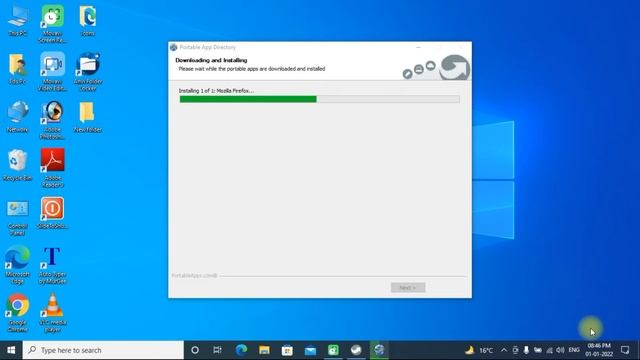Switch ENG input language indicator

574,350
